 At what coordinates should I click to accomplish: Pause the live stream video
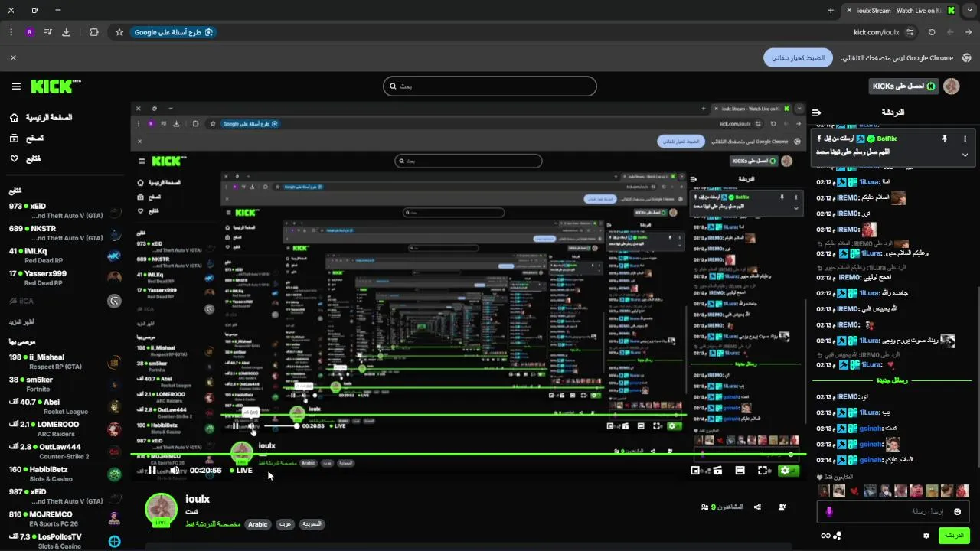coord(152,471)
